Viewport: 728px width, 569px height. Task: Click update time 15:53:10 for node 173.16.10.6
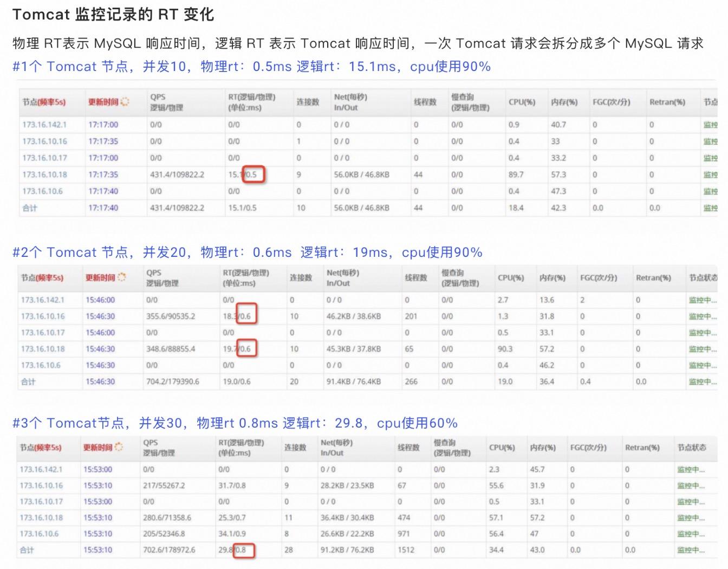click(97, 533)
